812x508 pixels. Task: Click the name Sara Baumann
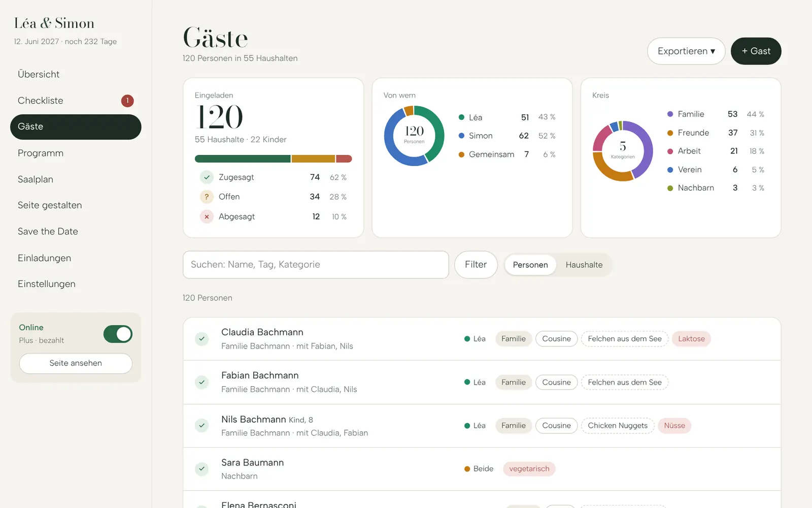(252, 463)
